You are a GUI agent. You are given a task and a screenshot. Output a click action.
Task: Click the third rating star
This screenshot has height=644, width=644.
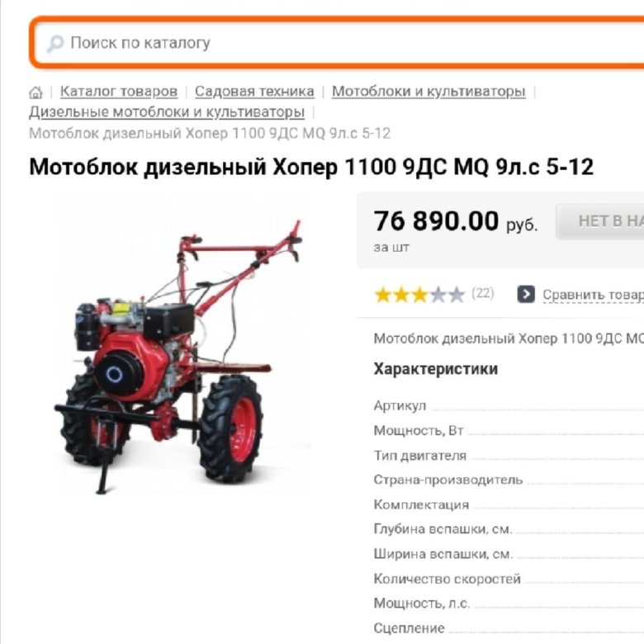[x=419, y=295]
